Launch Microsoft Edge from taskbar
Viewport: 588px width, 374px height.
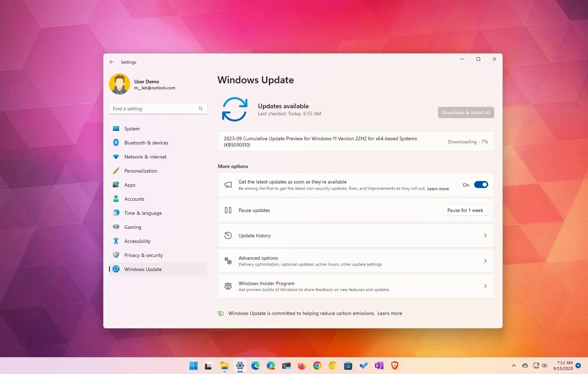[x=255, y=366]
